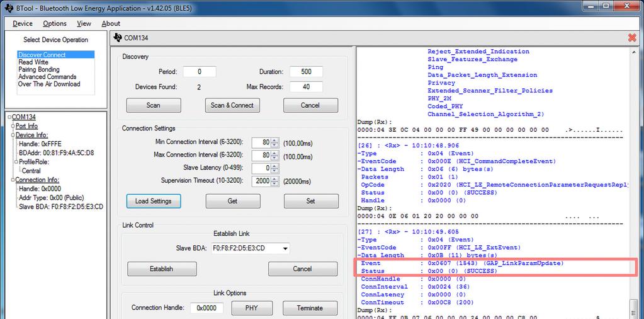Select the Device Info tree node
The image size is (644, 319).
click(31, 135)
